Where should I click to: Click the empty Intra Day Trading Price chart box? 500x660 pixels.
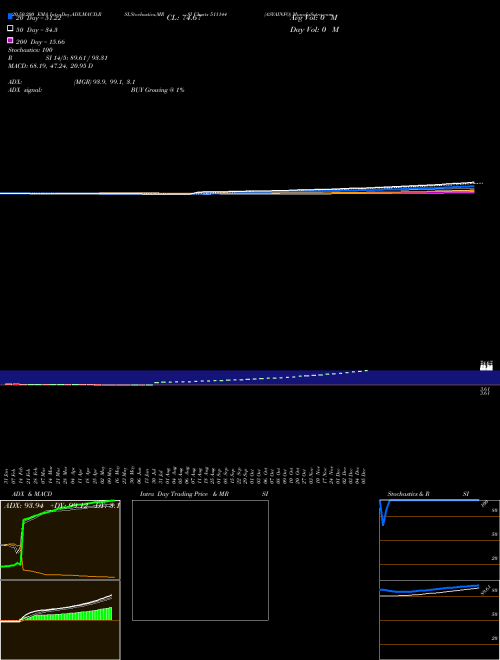point(200,560)
